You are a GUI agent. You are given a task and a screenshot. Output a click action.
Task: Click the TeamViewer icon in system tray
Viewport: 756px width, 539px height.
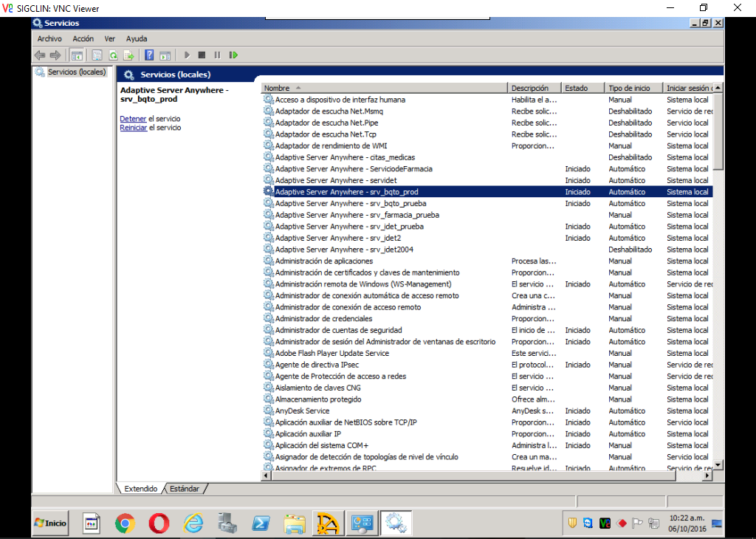pos(588,523)
